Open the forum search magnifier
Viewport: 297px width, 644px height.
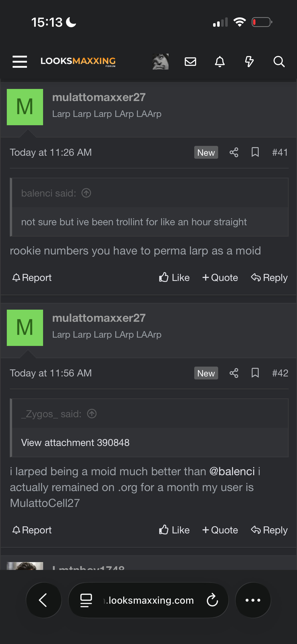tap(279, 62)
